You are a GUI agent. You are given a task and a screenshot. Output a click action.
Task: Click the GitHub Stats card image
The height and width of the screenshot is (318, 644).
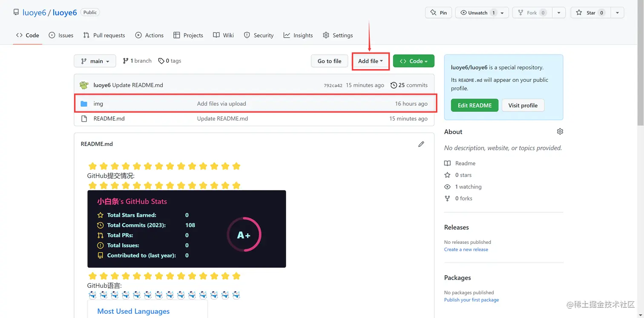coord(187,229)
